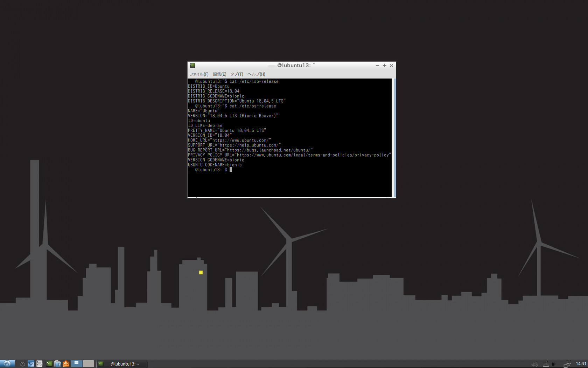Screen dimensions: 588x368
Task: Switch to the first workspace in pager
Action: coord(77,364)
